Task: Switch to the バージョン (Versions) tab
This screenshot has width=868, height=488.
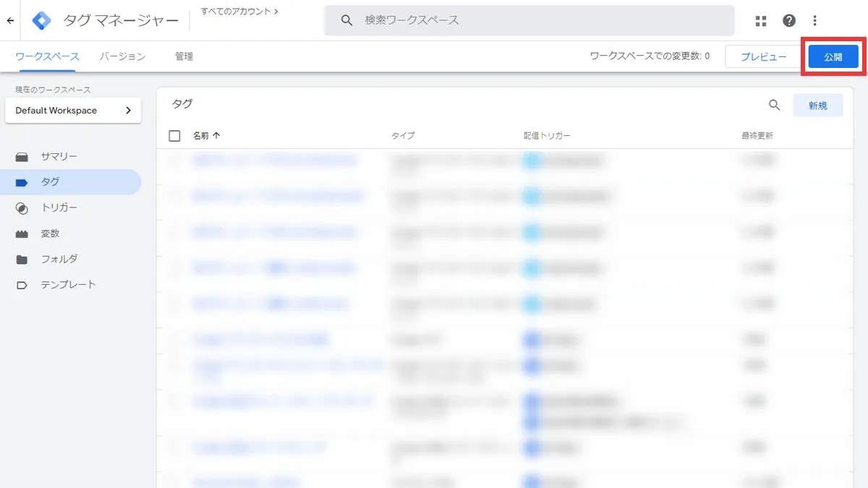Action: [122, 56]
